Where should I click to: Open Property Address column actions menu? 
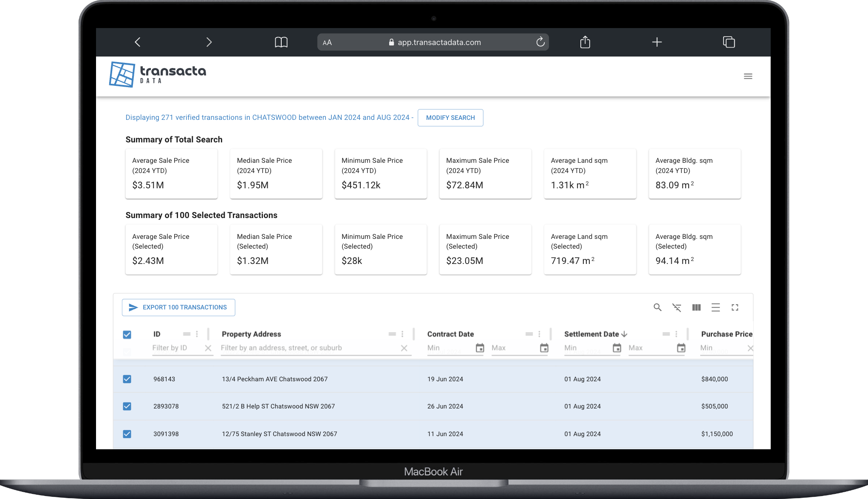point(402,334)
